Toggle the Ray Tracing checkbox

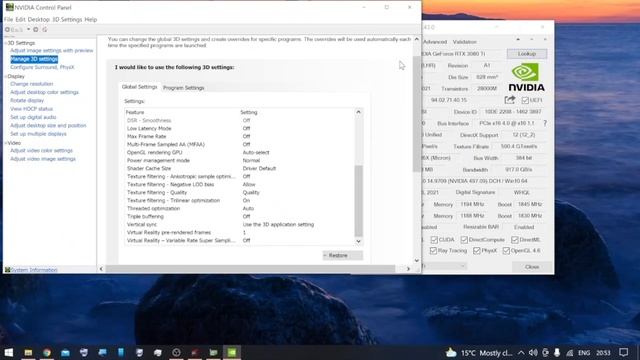tap(433, 251)
